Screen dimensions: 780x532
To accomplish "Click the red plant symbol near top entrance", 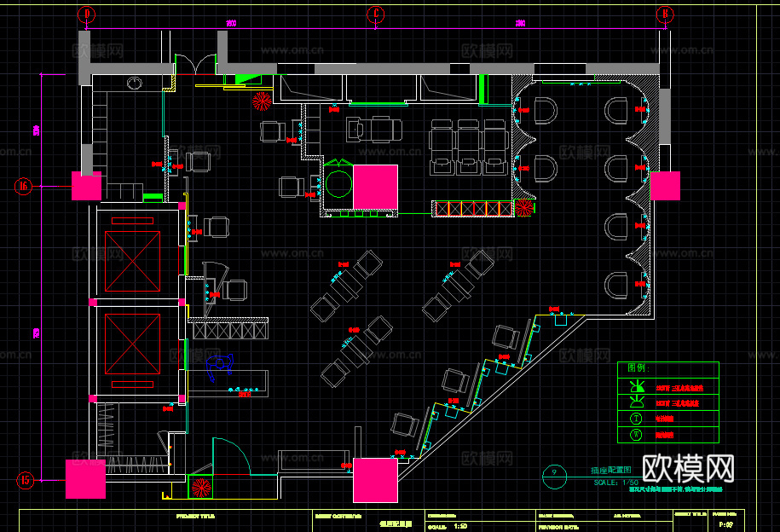I will click(x=262, y=101).
